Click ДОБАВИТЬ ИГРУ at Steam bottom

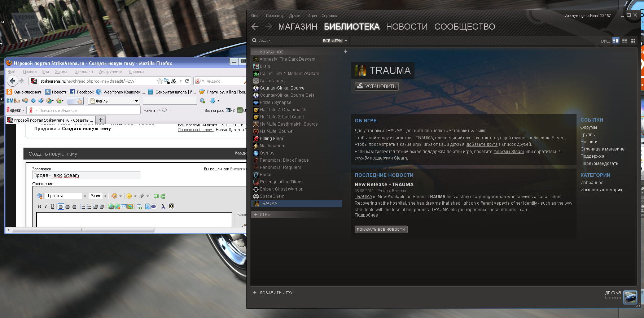(274, 293)
